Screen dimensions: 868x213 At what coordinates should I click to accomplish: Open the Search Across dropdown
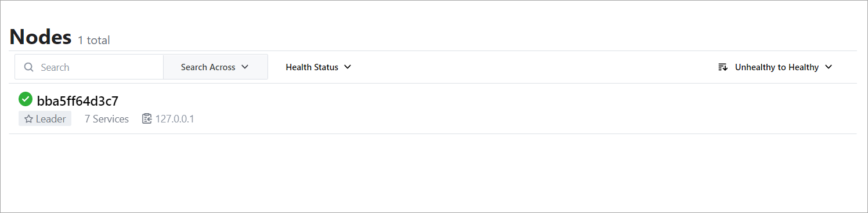(x=215, y=67)
